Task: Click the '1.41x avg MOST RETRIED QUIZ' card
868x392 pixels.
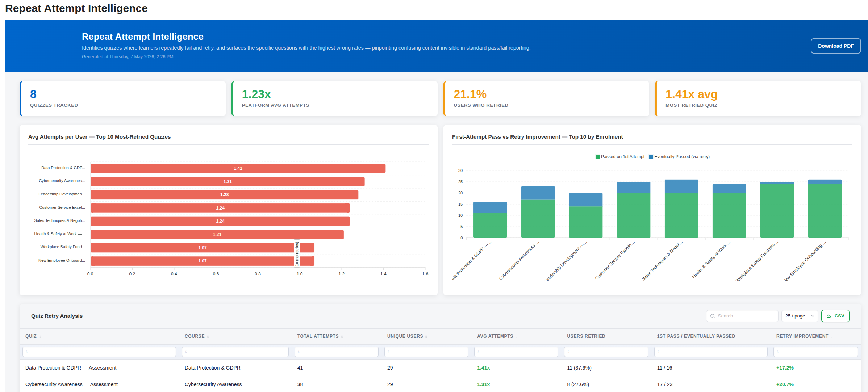Action: [x=758, y=98]
